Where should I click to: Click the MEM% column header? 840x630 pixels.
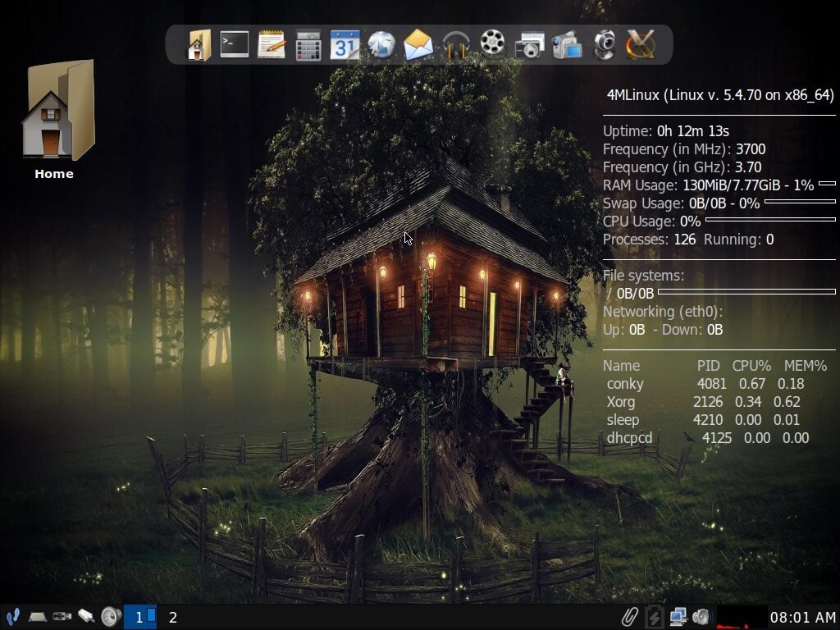point(806,366)
